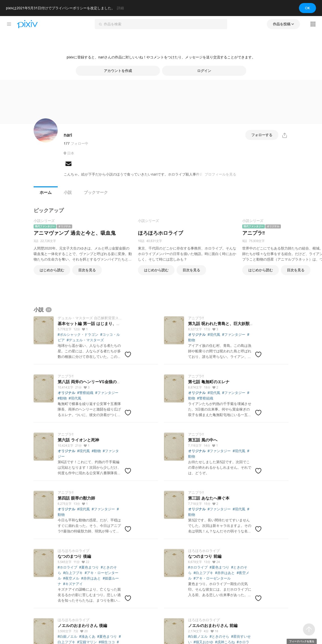The width and height of the screenshot is (322, 644).
Task: Switch to the 小説 tab
Action: [68, 192]
